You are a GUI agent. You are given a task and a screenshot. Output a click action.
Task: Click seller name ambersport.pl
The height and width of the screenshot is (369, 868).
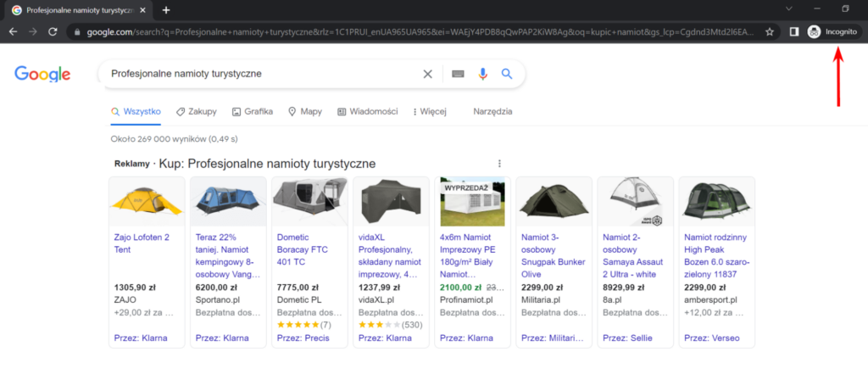711,299
